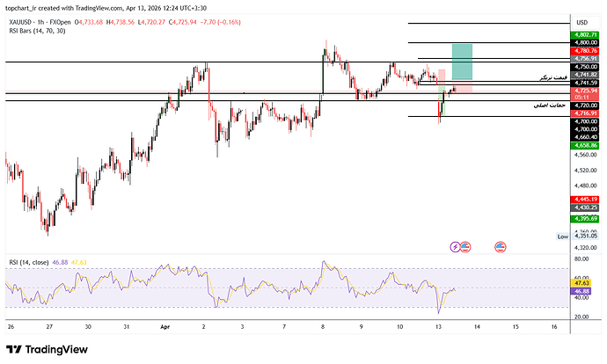607x364 pixels.
Task: Open the US flag event icon near 15
Action: click(x=501, y=247)
